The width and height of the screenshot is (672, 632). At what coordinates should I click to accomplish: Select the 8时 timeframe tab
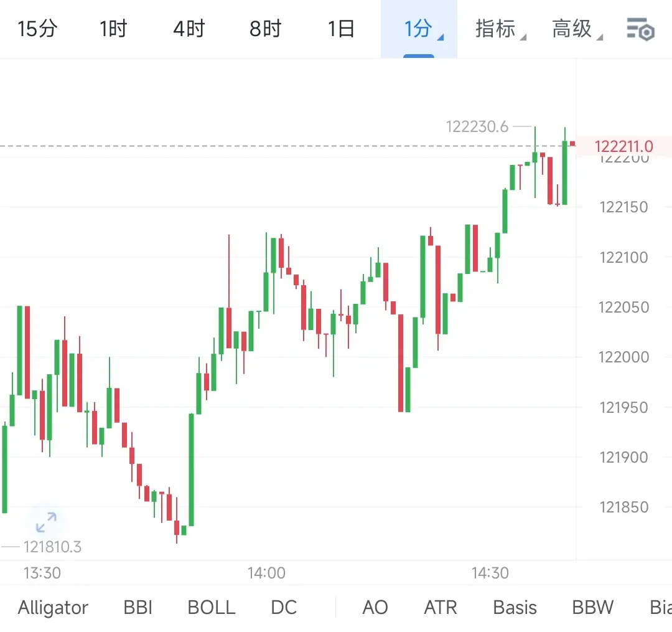265,29
